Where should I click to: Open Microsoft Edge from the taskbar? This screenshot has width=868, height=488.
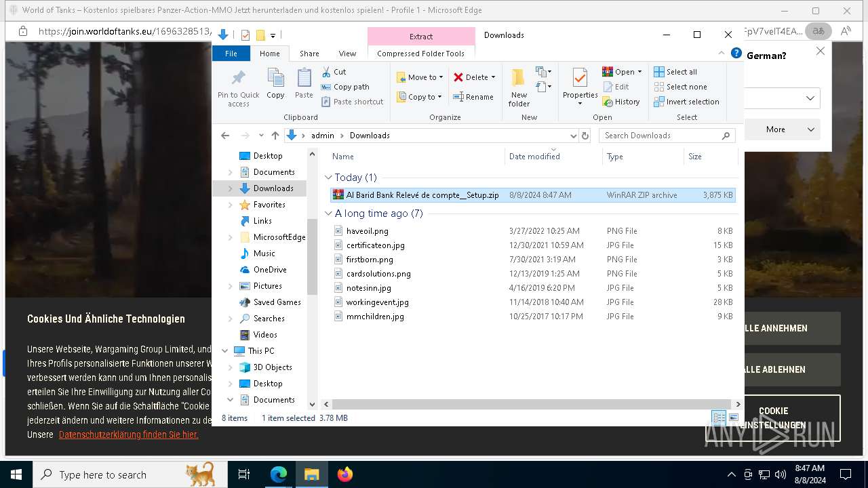coord(279,474)
